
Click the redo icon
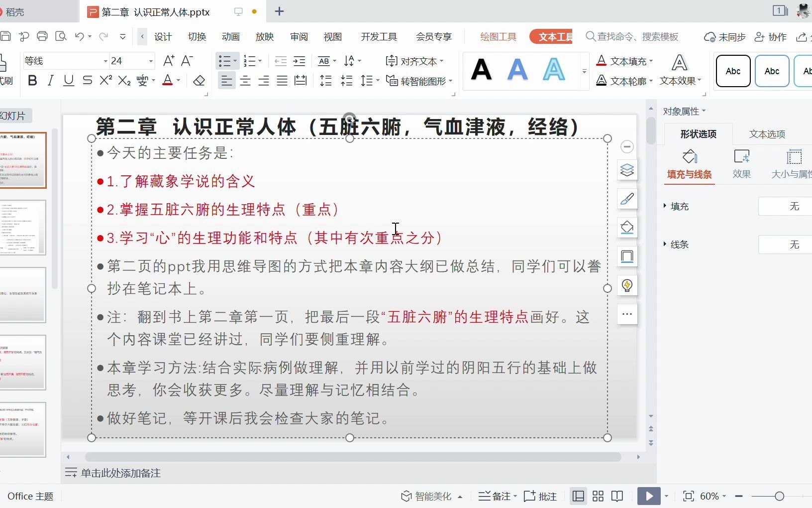(x=103, y=36)
